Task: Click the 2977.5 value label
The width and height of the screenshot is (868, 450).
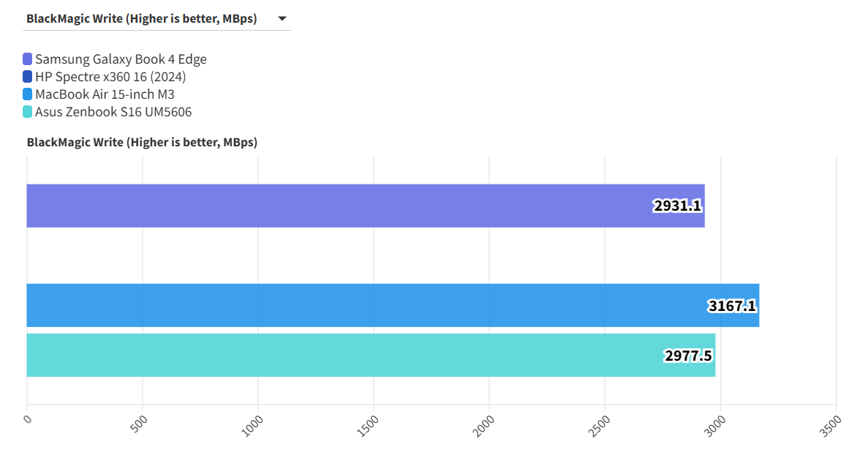Action: pyautogui.click(x=688, y=356)
